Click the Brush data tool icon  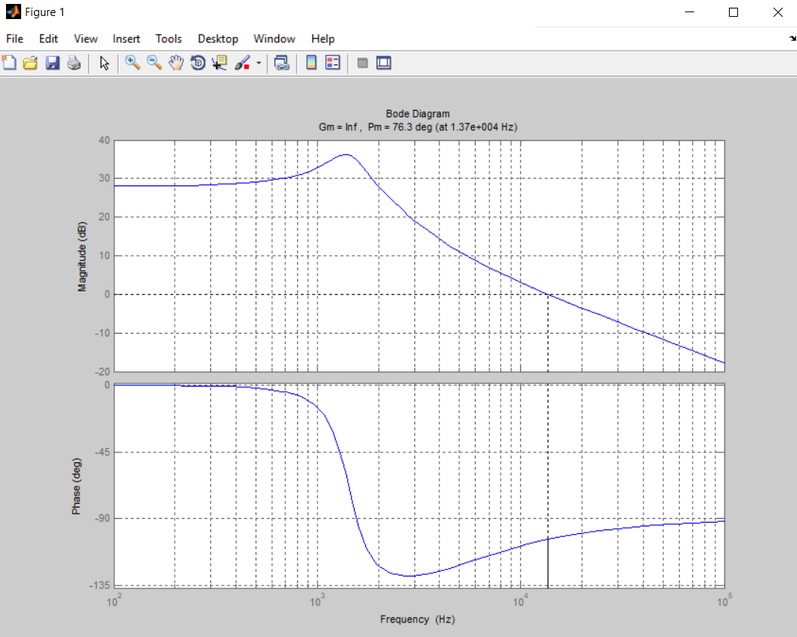pos(242,63)
